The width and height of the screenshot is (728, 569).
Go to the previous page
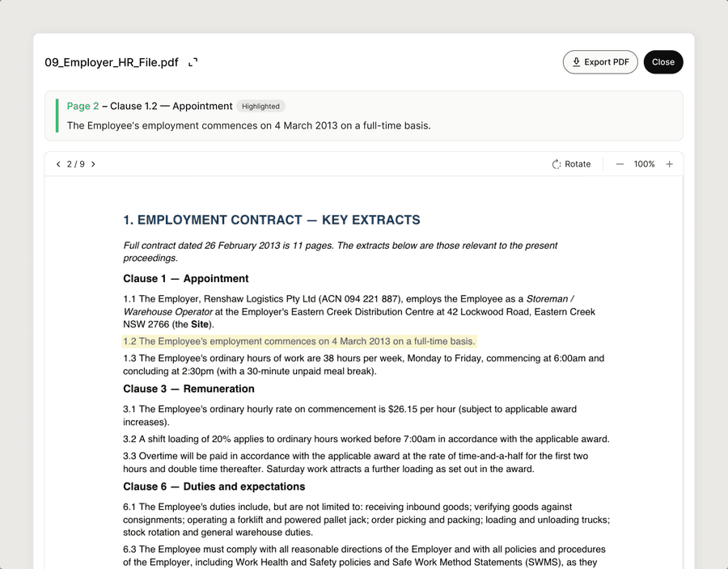pyautogui.click(x=58, y=164)
